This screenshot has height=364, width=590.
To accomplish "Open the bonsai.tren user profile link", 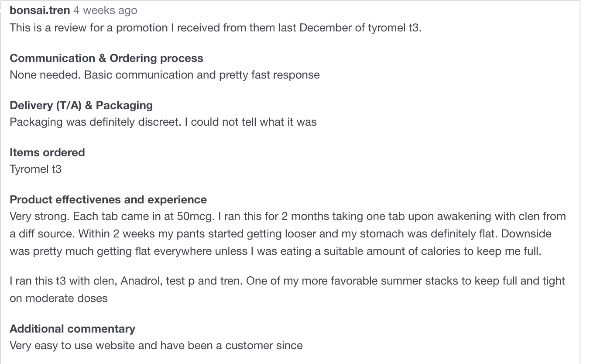I will pos(40,10).
